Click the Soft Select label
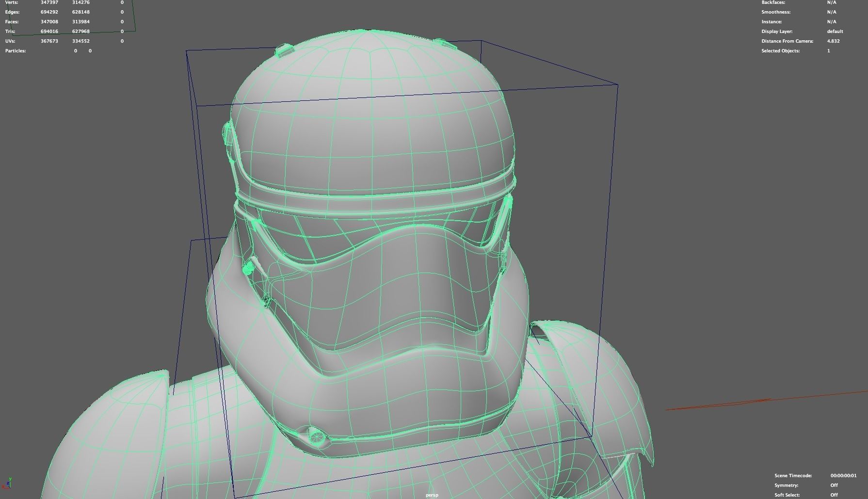The image size is (868, 499). click(787, 495)
